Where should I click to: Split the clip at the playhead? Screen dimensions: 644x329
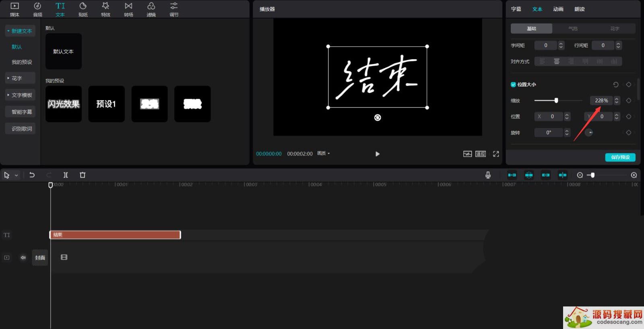point(66,175)
